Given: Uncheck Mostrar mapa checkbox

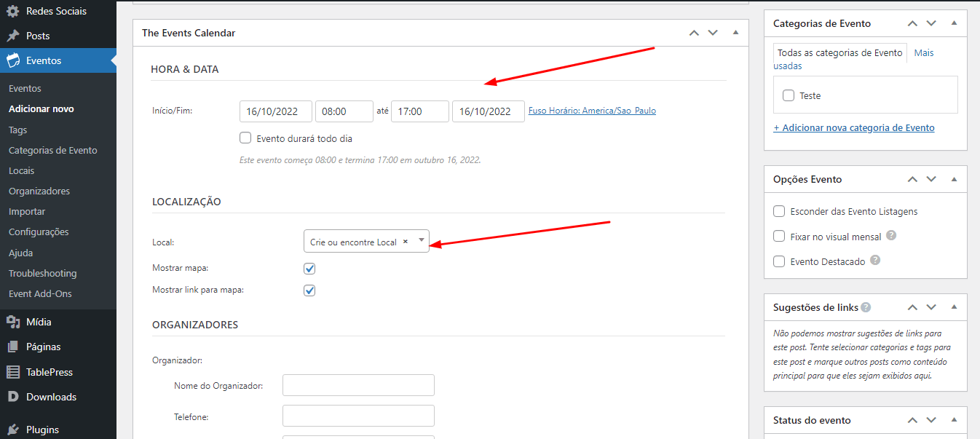Looking at the screenshot, I should 309,268.
